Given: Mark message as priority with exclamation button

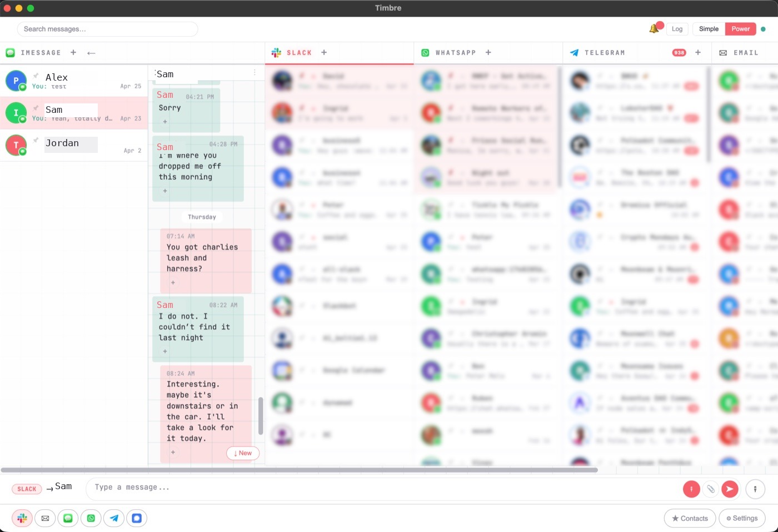Looking at the screenshot, I should pyautogui.click(x=691, y=489).
